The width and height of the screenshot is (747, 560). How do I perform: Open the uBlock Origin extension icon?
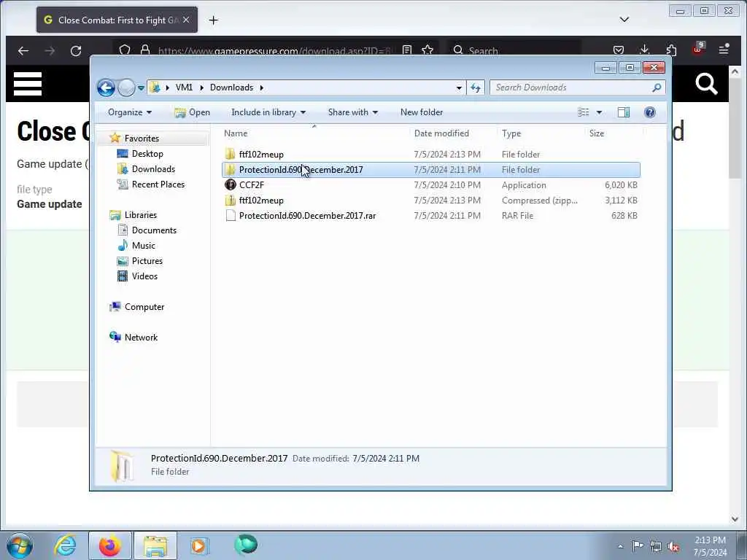(x=697, y=49)
